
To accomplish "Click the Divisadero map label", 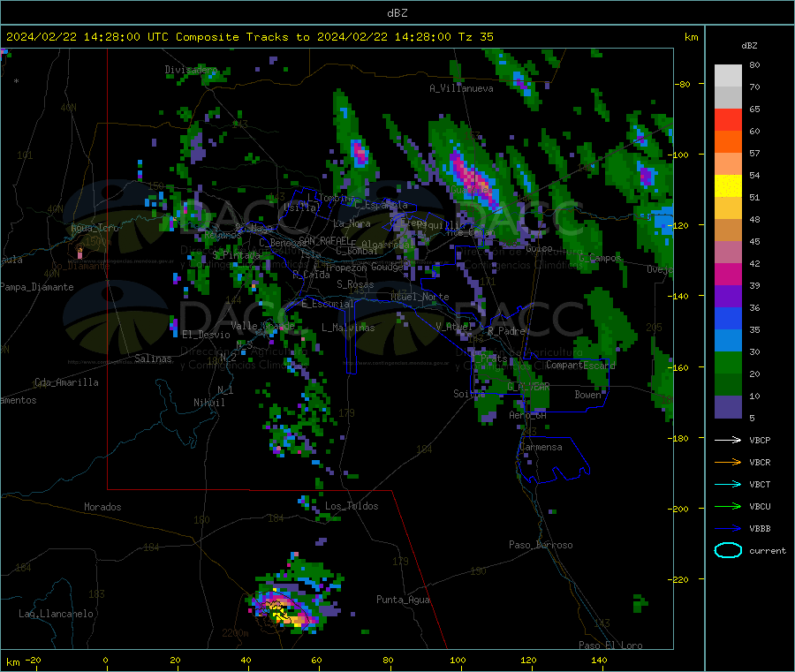I will point(191,70).
